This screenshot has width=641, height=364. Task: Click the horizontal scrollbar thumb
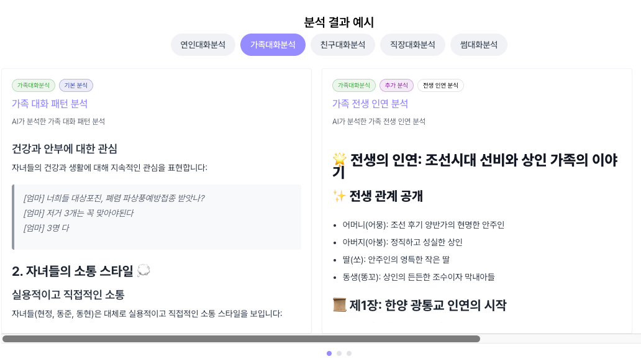pyautogui.click(x=241, y=339)
